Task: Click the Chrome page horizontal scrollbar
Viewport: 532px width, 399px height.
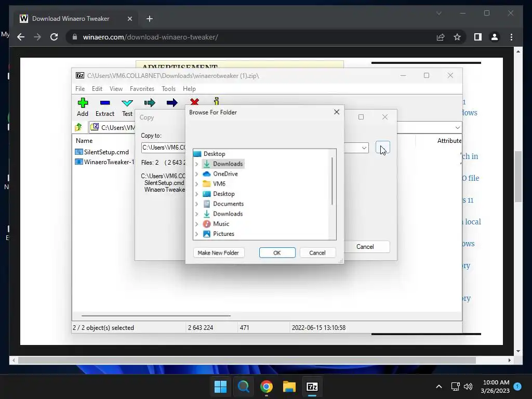Action: pyautogui.click(x=247, y=361)
